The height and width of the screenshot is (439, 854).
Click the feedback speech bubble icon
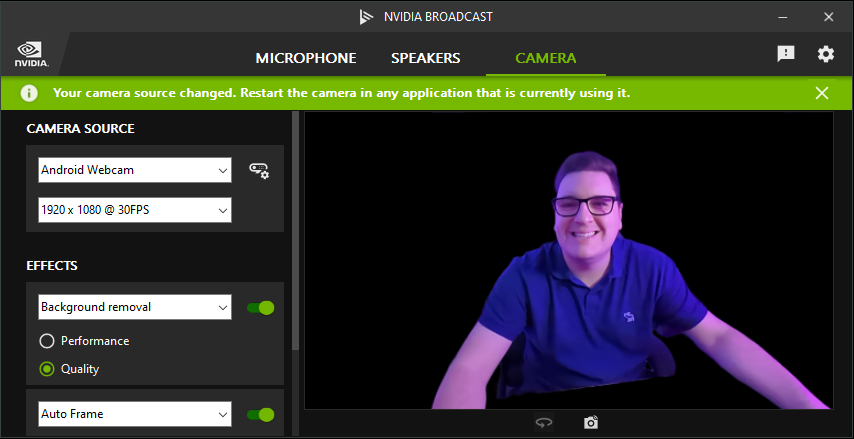[x=786, y=54]
